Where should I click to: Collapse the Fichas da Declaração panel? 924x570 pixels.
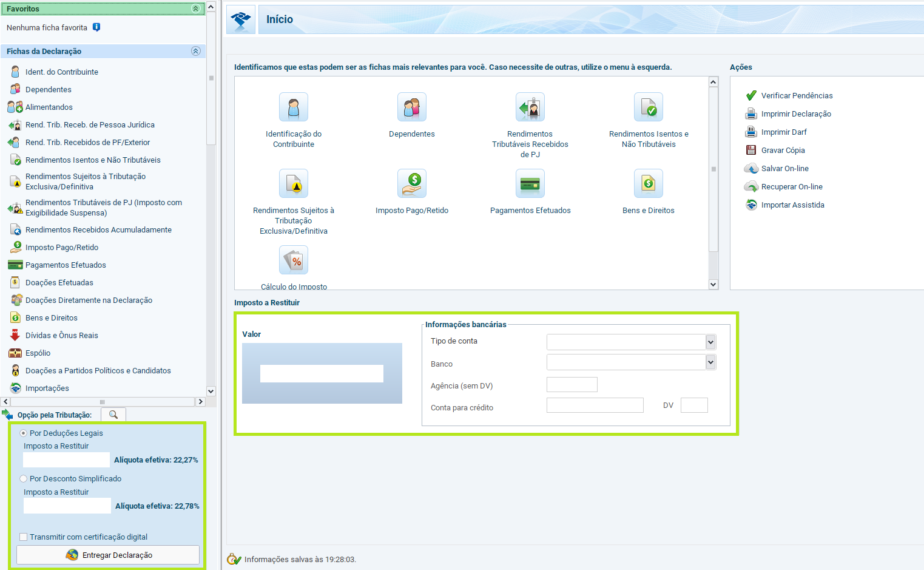tap(195, 52)
